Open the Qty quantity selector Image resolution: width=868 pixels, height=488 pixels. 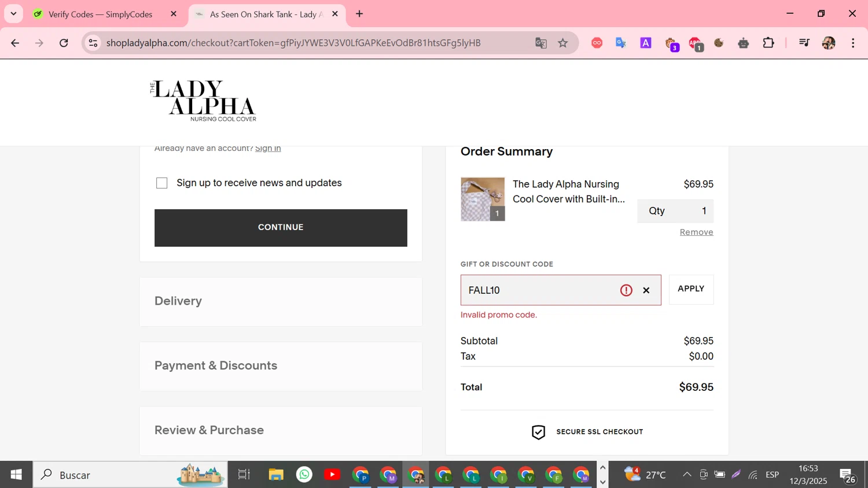tap(675, 211)
